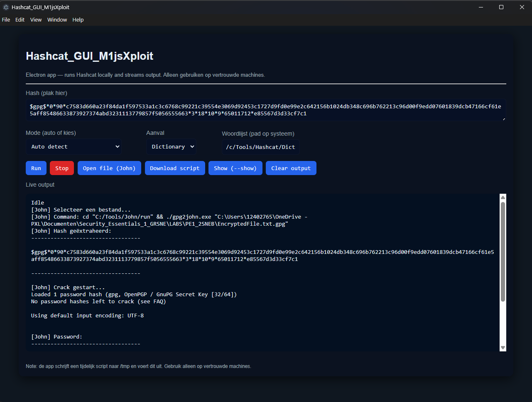Click the extracted $gpg$ hash in output
Screen dimensions: 532x402
(x=262, y=256)
